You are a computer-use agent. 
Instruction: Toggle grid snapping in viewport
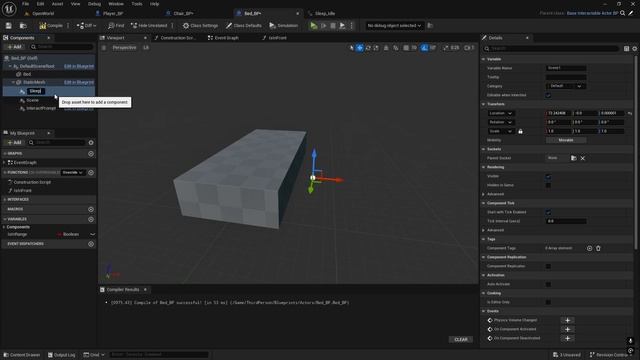click(406, 48)
